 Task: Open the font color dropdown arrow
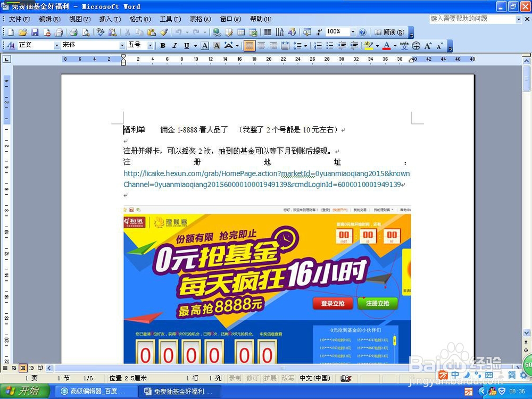[x=395, y=45]
